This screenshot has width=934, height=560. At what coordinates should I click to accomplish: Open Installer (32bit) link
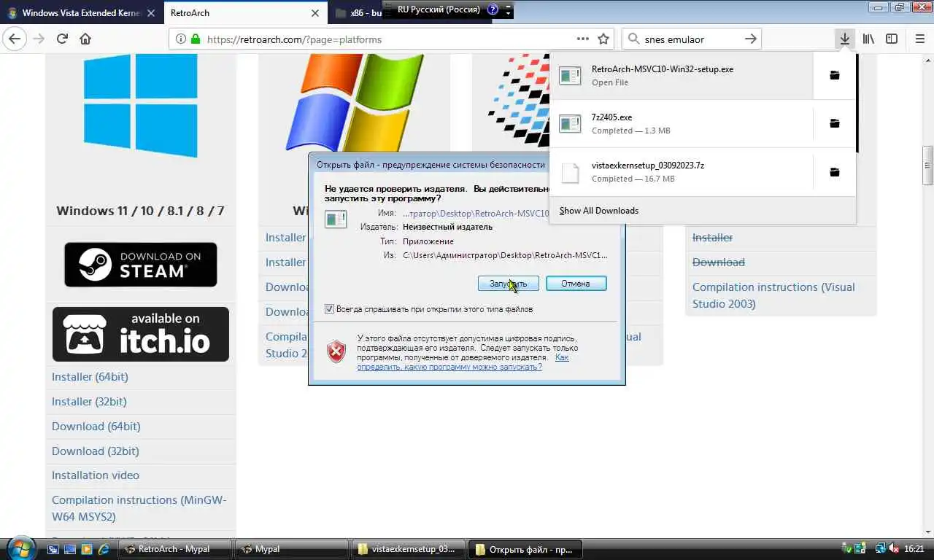click(89, 402)
